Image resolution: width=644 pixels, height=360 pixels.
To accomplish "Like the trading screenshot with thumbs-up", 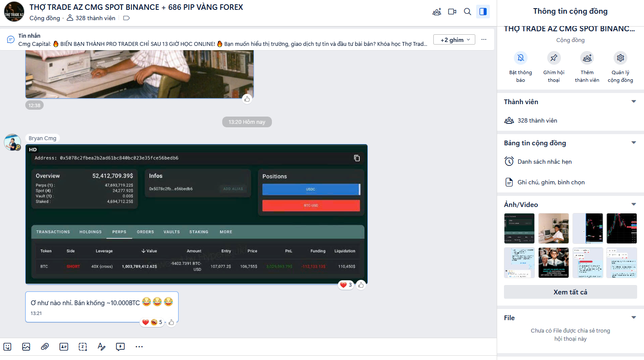I will point(361,285).
